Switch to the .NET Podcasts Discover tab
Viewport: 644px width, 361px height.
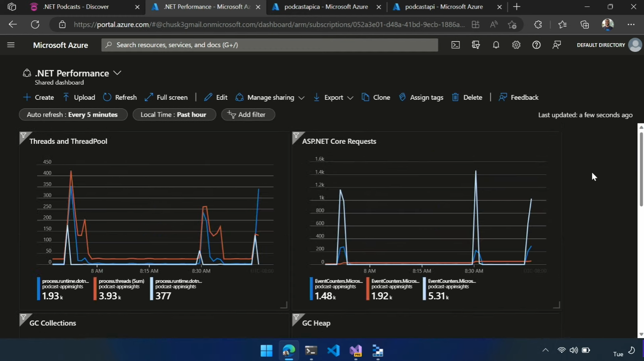click(x=76, y=7)
